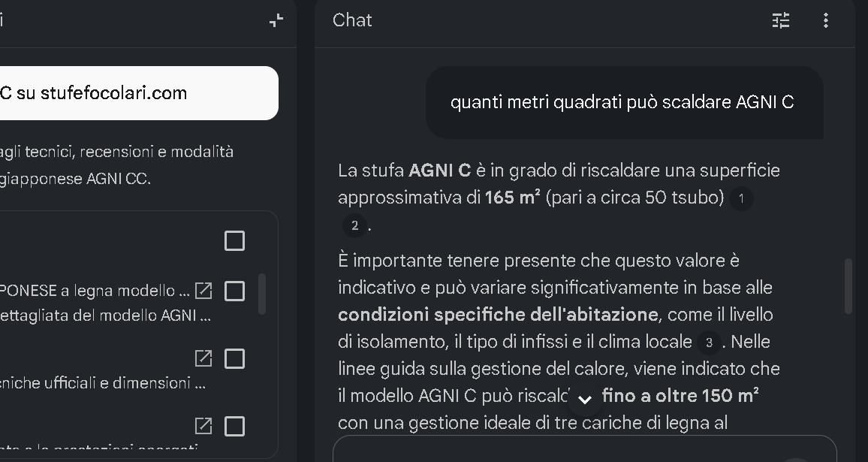
Task: Open the bottom partially visible source externally
Action: tap(203, 427)
